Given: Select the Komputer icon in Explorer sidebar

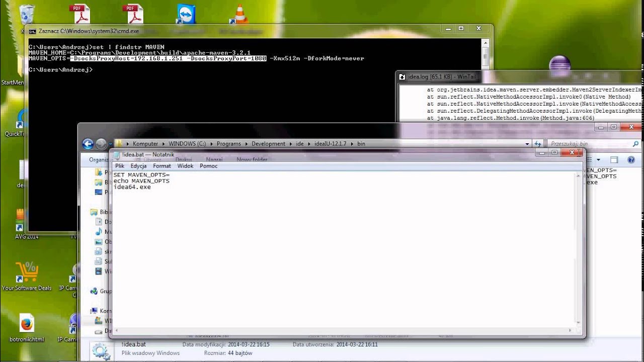Looking at the screenshot, I should [x=94, y=311].
